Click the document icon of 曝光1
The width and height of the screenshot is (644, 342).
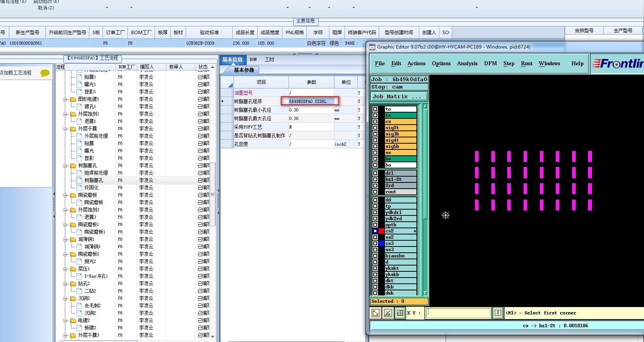[80, 84]
